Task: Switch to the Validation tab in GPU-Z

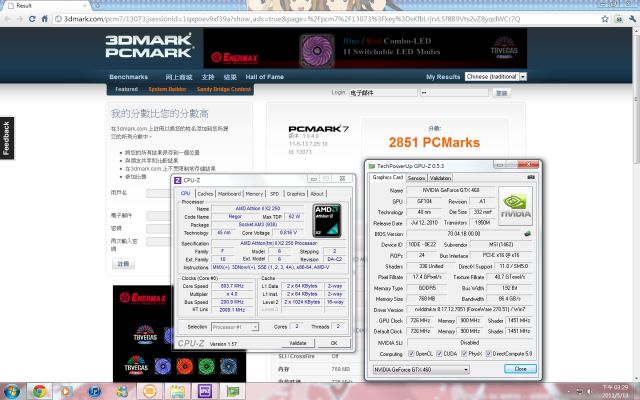Action: (x=440, y=178)
